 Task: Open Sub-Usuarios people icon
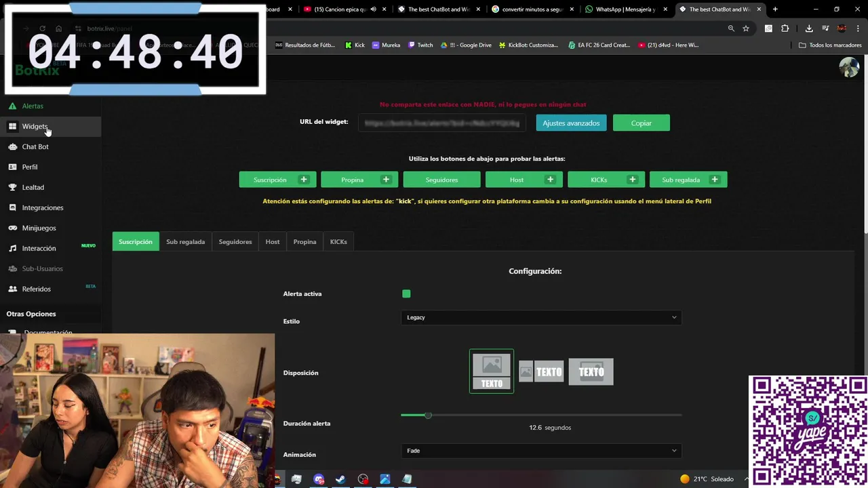12,268
